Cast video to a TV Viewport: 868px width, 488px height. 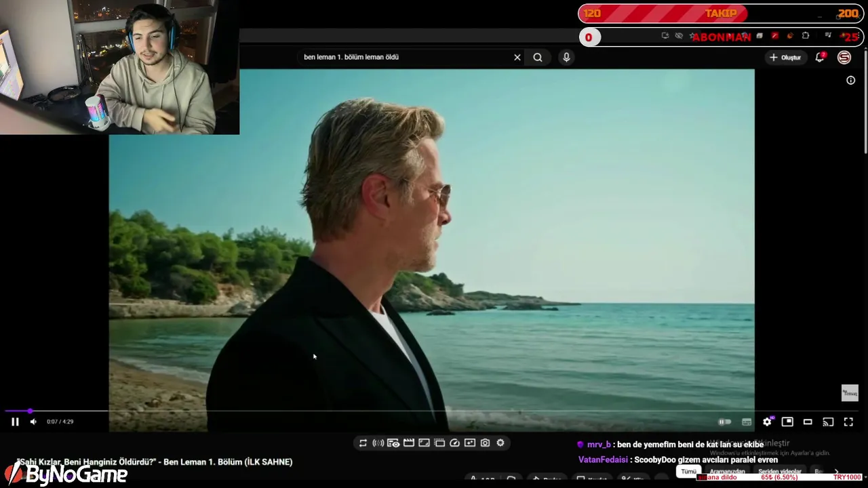(x=828, y=422)
